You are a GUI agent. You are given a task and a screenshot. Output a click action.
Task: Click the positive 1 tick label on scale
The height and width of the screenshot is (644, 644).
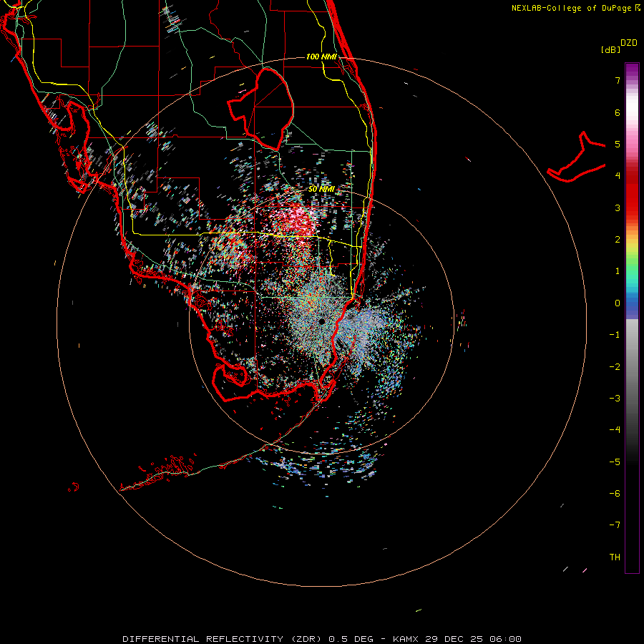[618, 271]
